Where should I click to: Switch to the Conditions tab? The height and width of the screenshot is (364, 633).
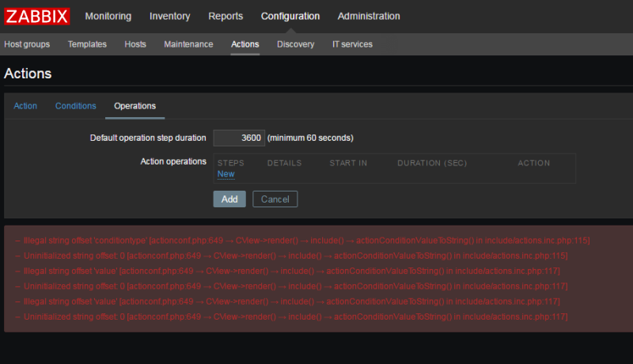75,106
